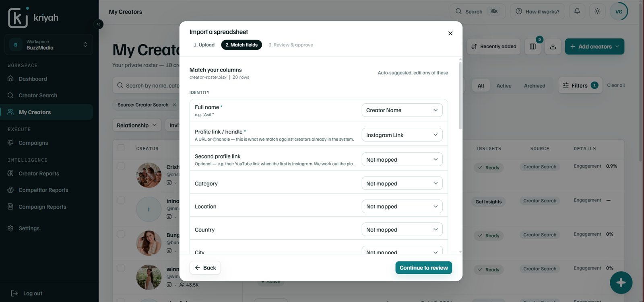Click the Dashboard home icon
Image resolution: width=644 pixels, height=302 pixels.
tap(10, 79)
